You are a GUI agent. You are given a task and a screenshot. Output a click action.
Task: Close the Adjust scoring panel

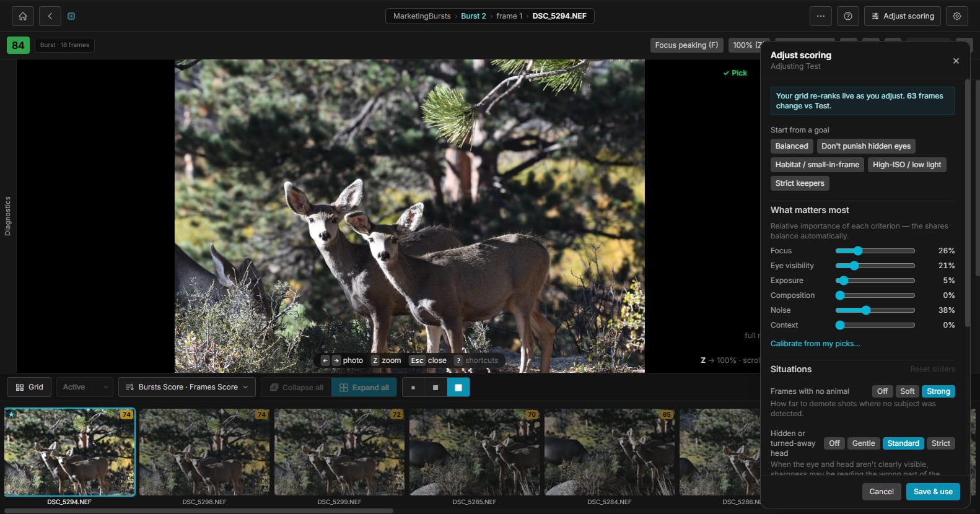pyautogui.click(x=956, y=61)
